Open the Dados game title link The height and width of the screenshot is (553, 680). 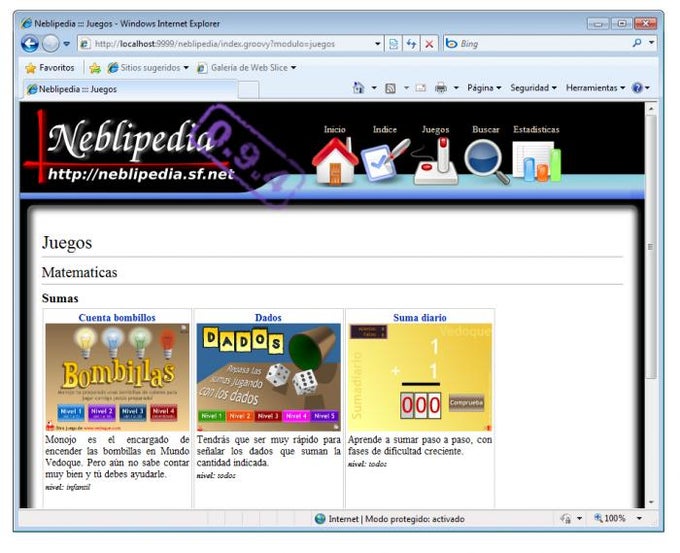(268, 317)
